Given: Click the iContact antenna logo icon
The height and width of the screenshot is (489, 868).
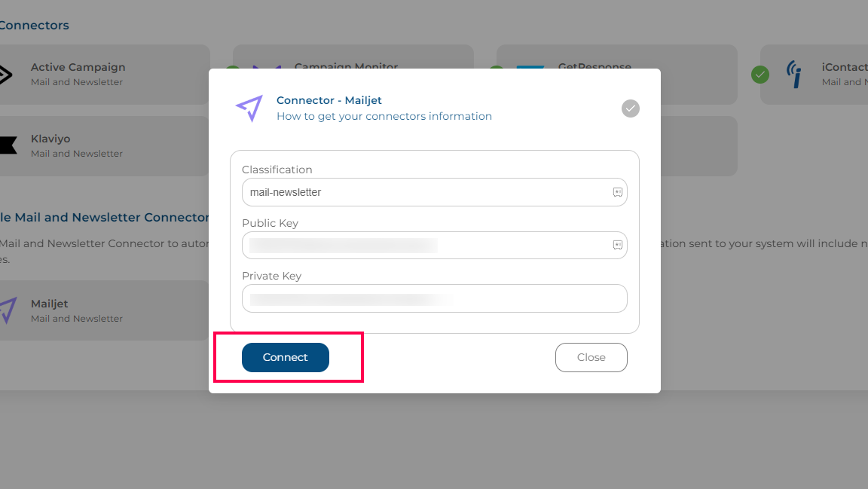Looking at the screenshot, I should pyautogui.click(x=794, y=74).
